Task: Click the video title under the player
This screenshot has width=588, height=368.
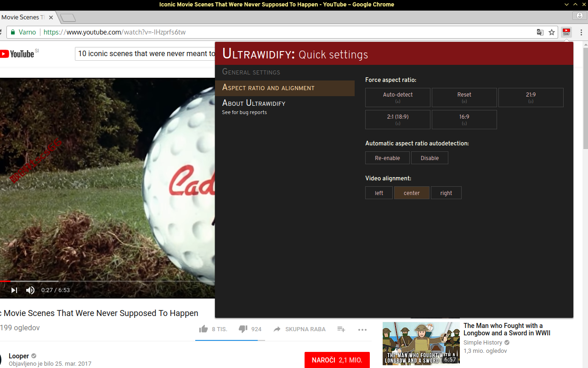Action: pyautogui.click(x=99, y=313)
